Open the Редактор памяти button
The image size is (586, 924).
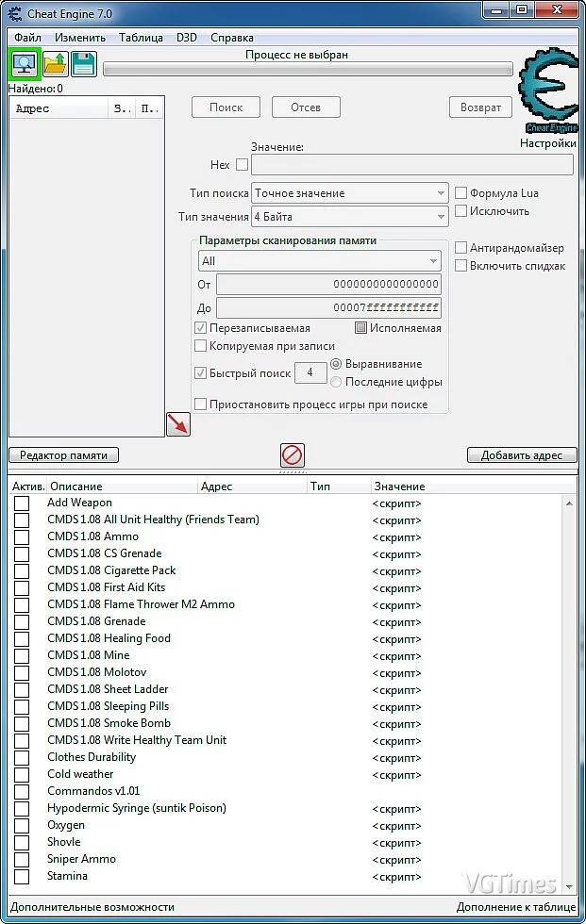tap(63, 454)
